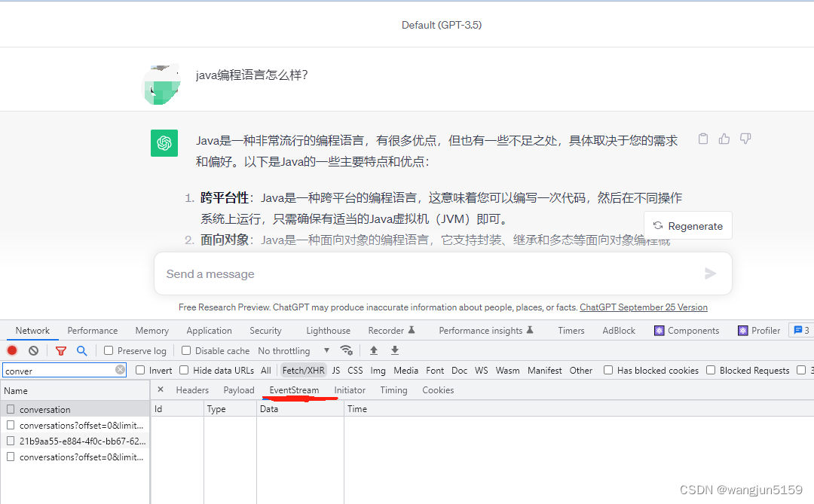Select the EventStream detail tab
Image resolution: width=814 pixels, height=504 pixels.
coord(294,389)
